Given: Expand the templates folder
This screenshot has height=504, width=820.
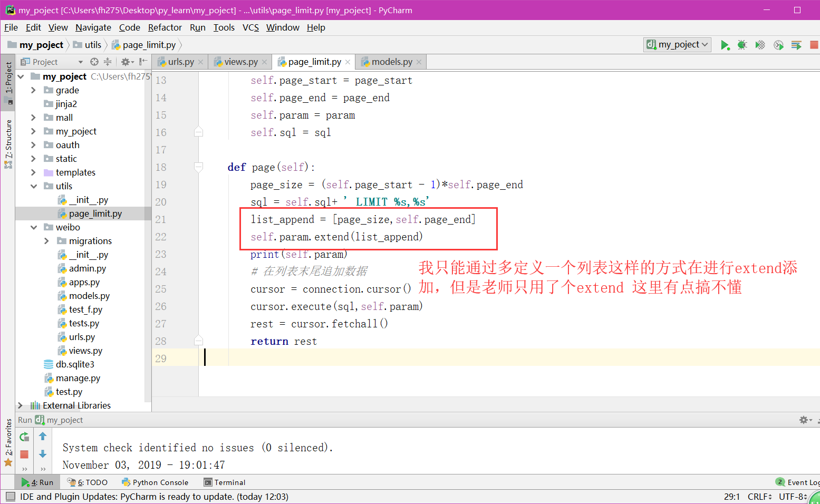Looking at the screenshot, I should [33, 173].
